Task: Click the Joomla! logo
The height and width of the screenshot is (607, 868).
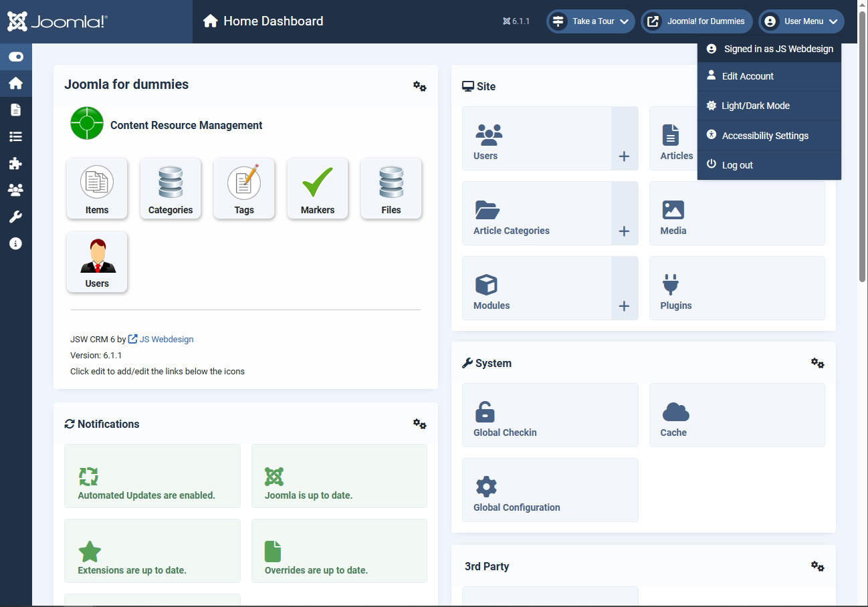Action: click(58, 21)
